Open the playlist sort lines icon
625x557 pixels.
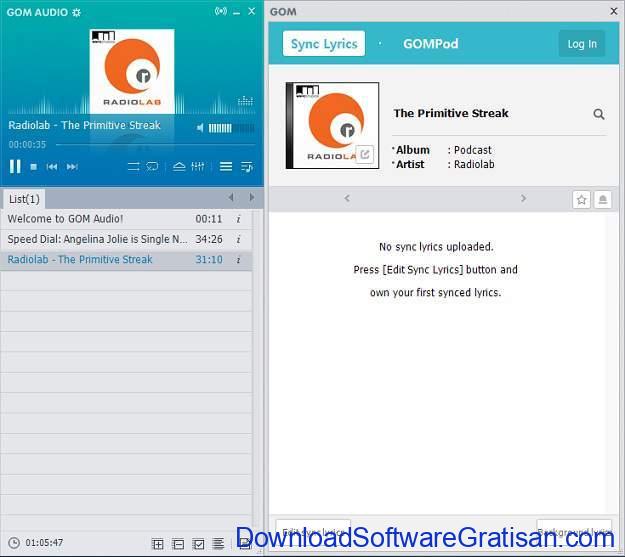(x=218, y=543)
